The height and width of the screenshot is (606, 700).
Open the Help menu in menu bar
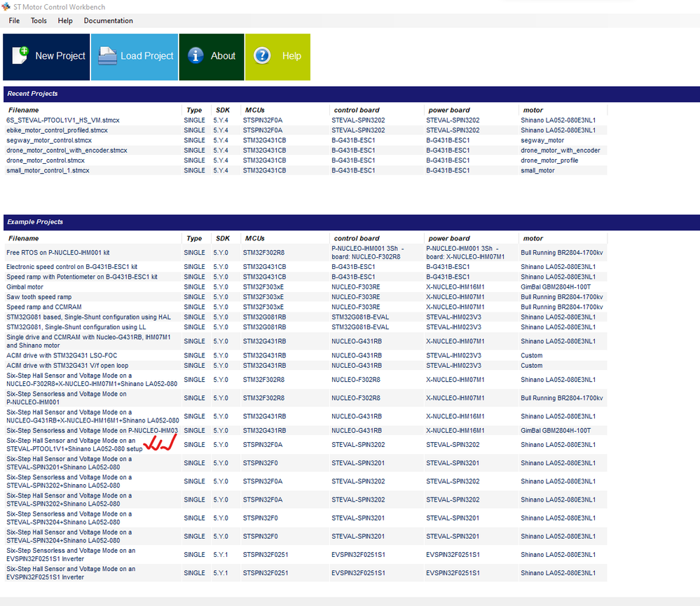tap(65, 20)
